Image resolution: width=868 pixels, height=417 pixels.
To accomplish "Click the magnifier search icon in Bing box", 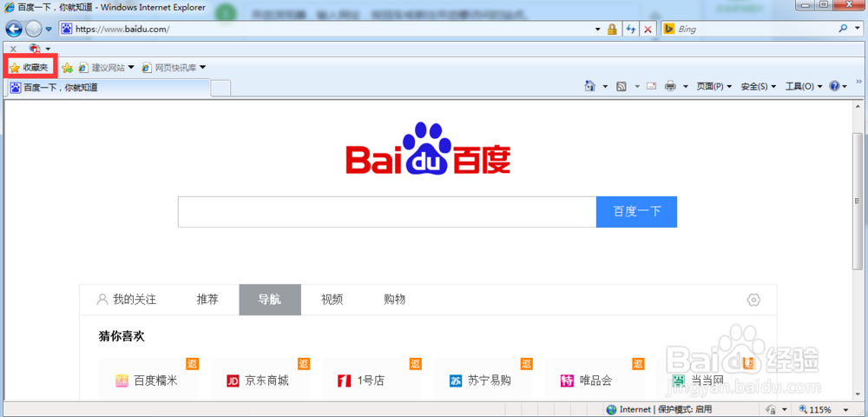I will pyautogui.click(x=844, y=29).
